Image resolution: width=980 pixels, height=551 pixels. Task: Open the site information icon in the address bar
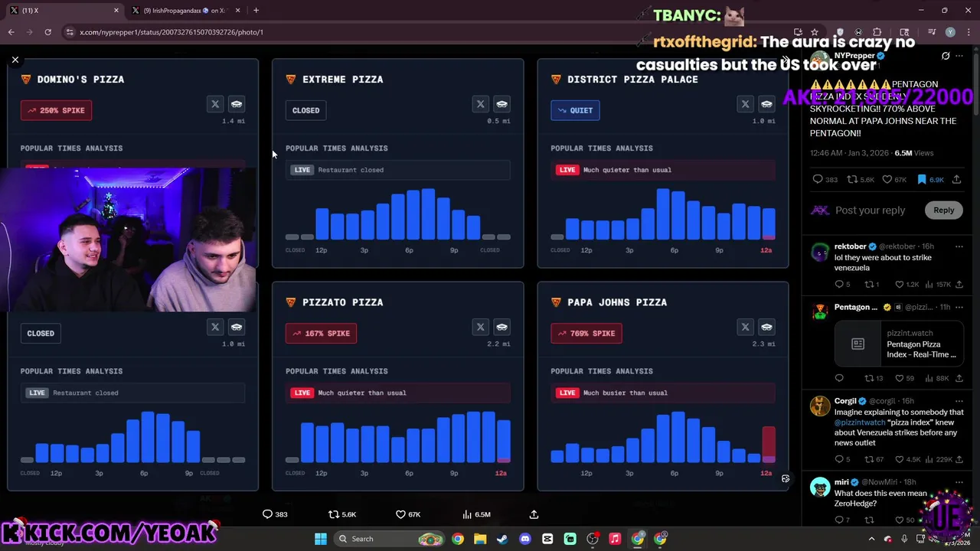point(70,32)
